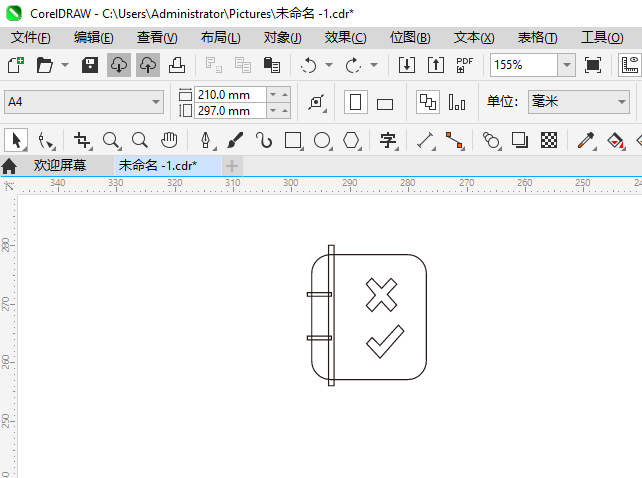Toggle apply layout to current page only
Screen dimensions: 642x478
457,102
